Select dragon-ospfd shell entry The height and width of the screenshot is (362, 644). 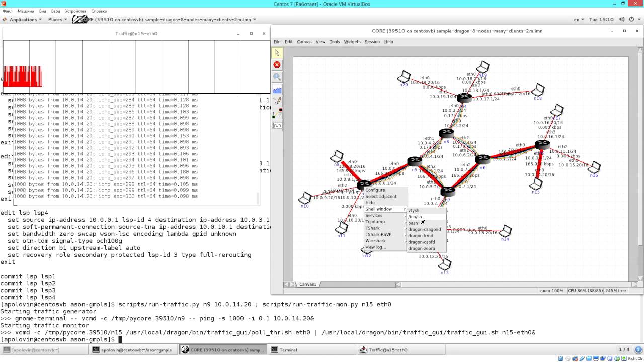pos(426,242)
